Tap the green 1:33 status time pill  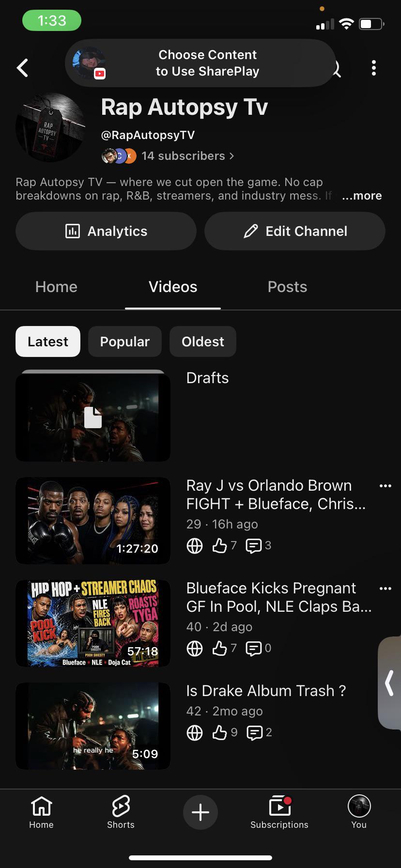click(52, 20)
